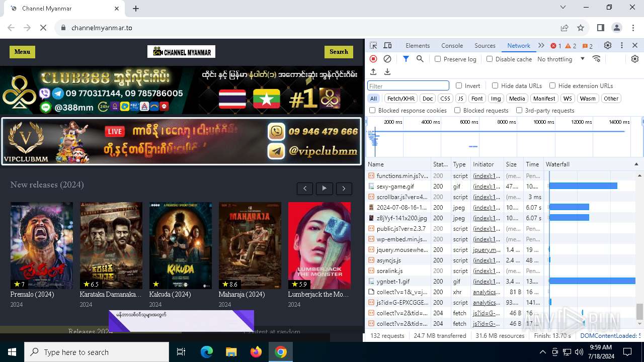Viewport: 644px width, 362px height.
Task: Launch Firefox from taskbar
Action: (x=256, y=352)
